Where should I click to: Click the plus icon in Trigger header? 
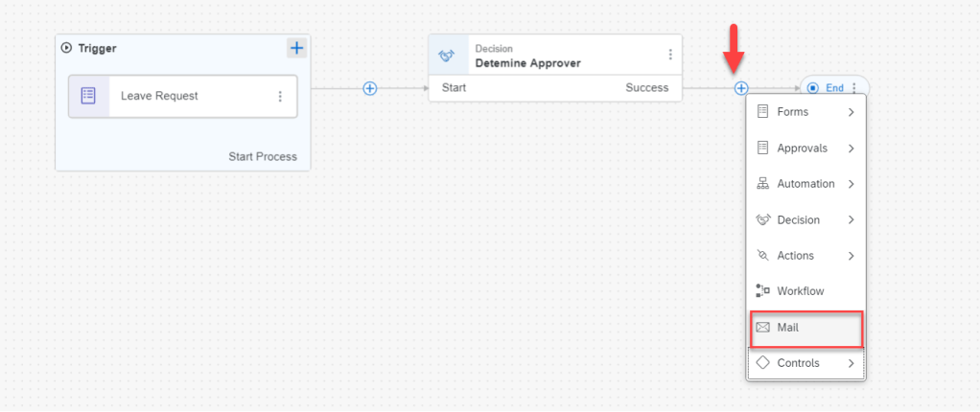pyautogui.click(x=297, y=48)
